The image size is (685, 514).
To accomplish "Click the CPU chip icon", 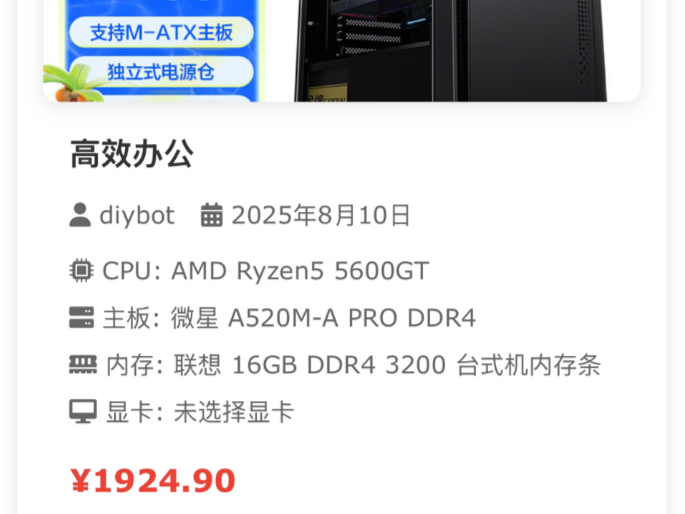I will [81, 270].
